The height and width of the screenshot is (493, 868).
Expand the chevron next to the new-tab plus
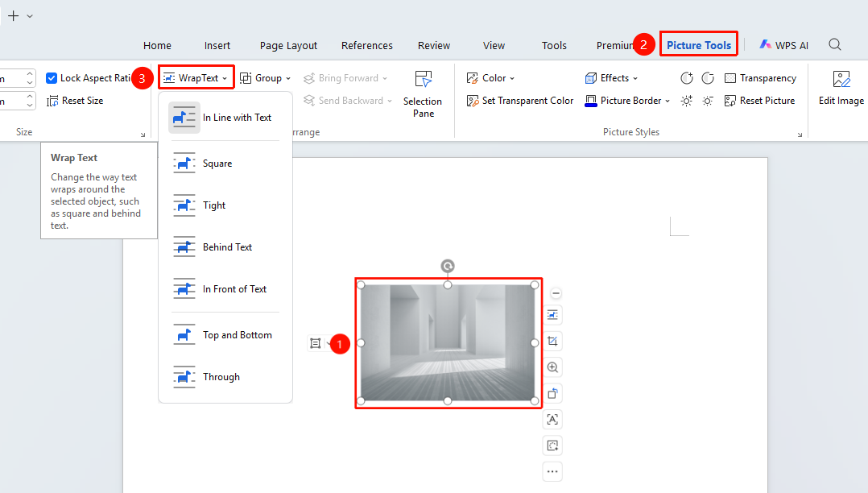pyautogui.click(x=30, y=16)
